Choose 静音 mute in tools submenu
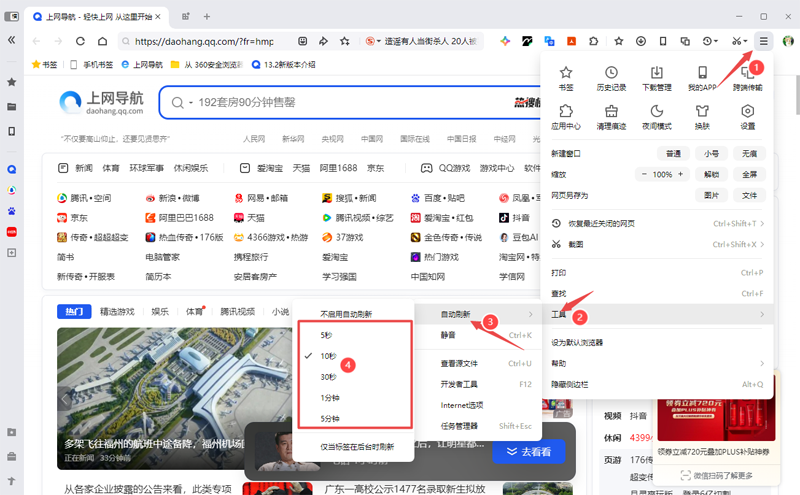This screenshot has width=800, height=495. pos(478,335)
